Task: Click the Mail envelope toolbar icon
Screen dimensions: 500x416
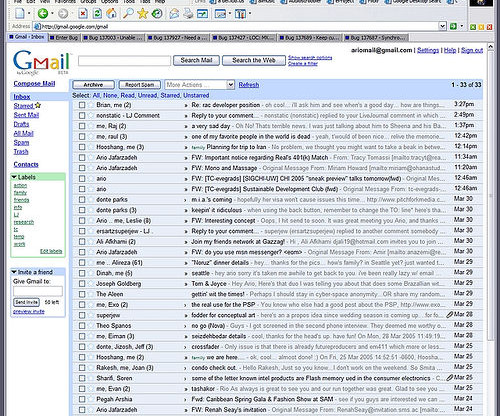Action: pos(174,14)
